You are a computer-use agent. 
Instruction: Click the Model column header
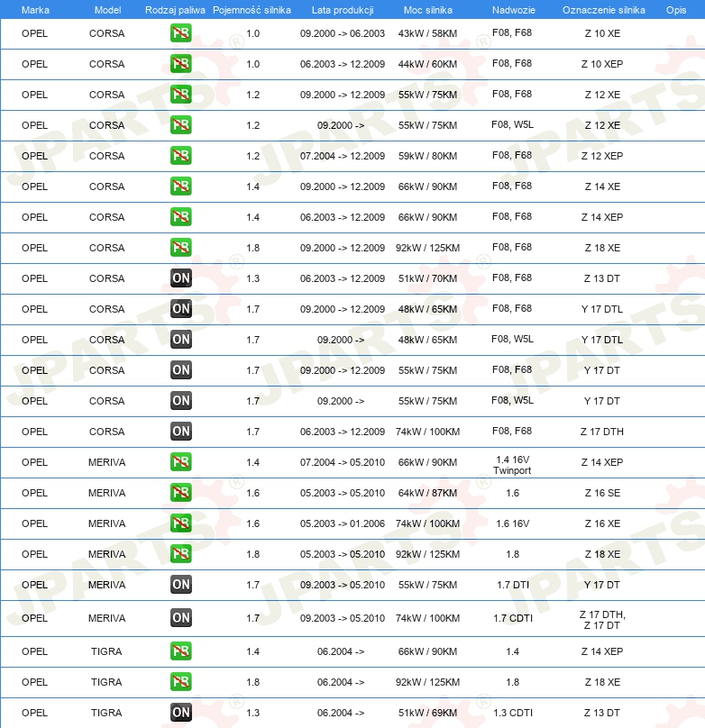tap(108, 10)
